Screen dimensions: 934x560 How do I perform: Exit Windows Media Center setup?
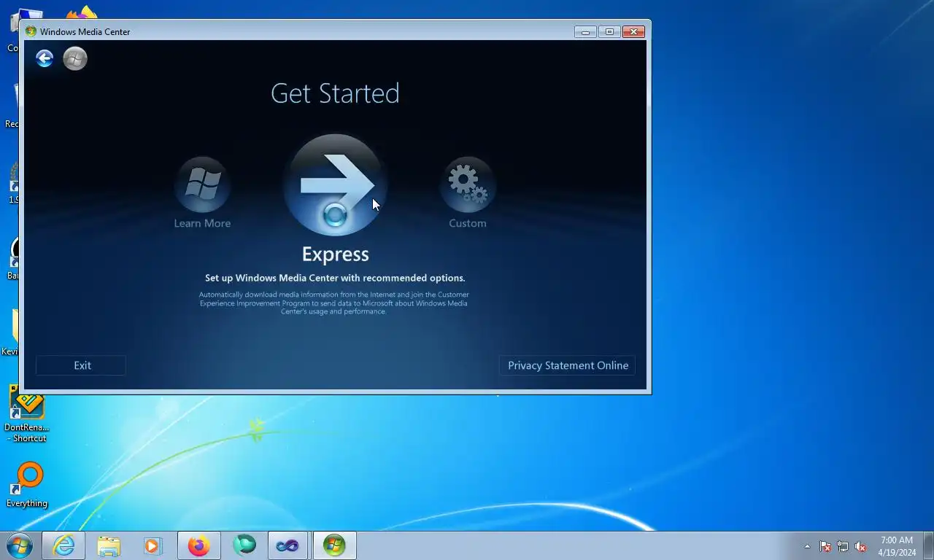pyautogui.click(x=81, y=365)
